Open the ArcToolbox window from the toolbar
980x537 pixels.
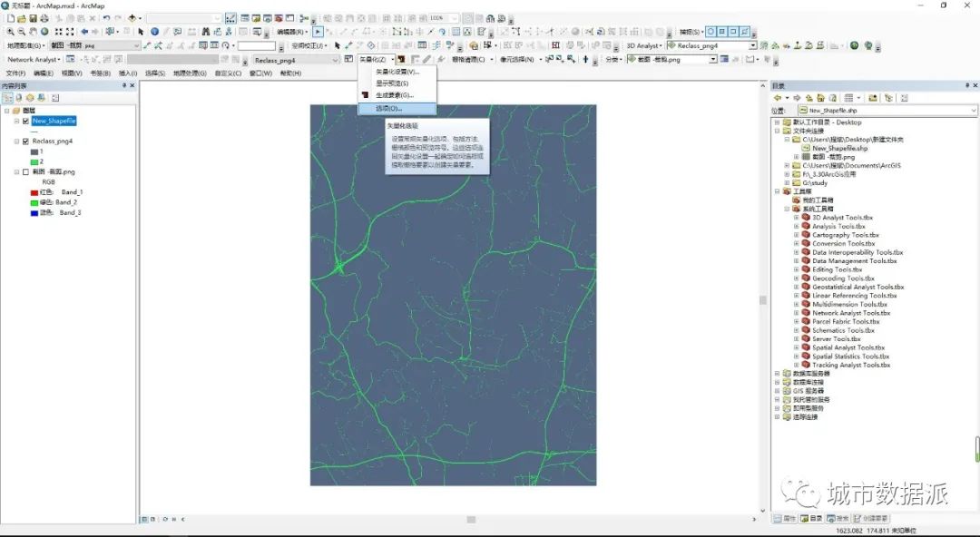tap(279, 19)
